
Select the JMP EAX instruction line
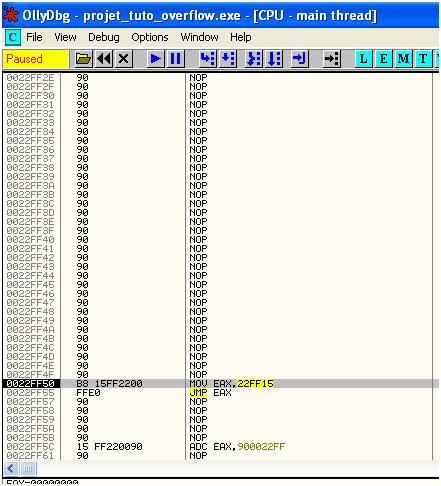(220, 393)
